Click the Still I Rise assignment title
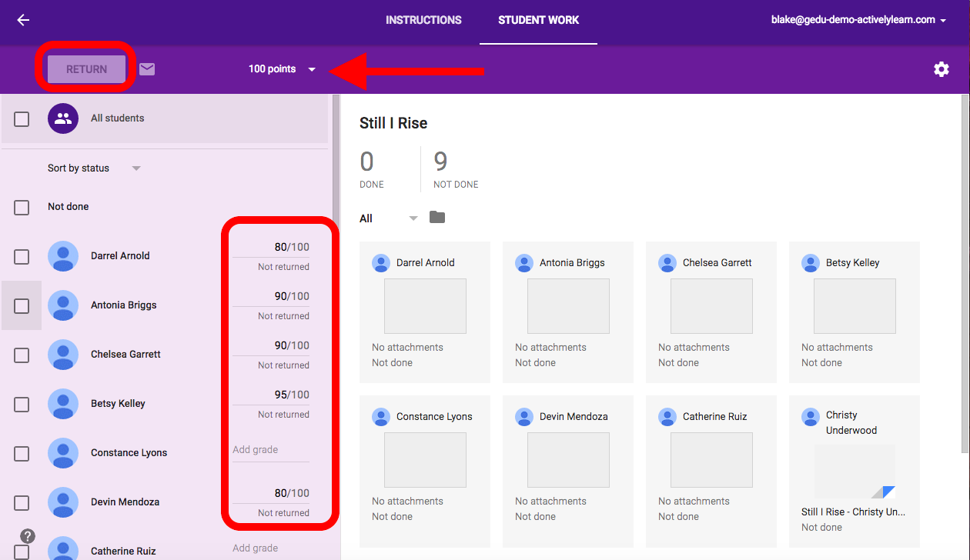Image resolution: width=970 pixels, height=560 pixels. click(393, 123)
